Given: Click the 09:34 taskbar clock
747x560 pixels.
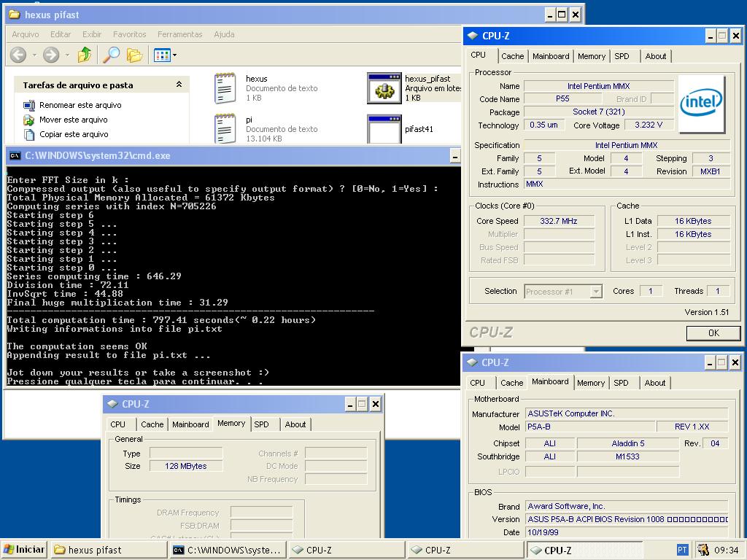Looking at the screenshot, I should click(726, 550).
